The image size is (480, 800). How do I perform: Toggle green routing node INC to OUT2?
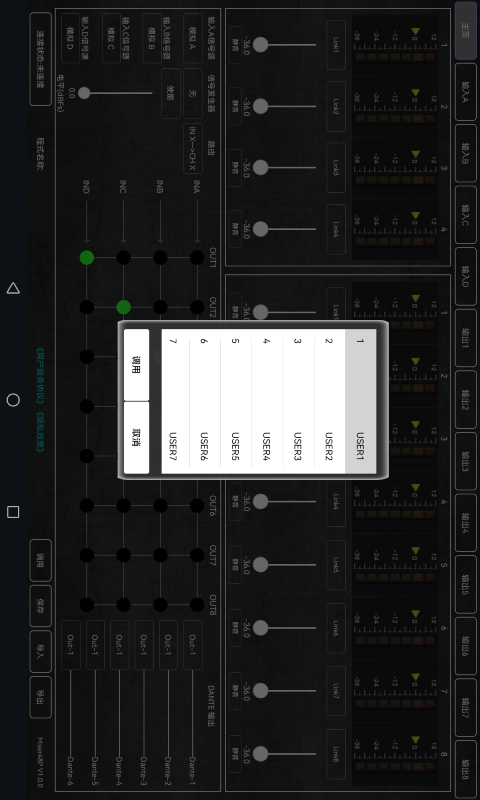[x=123, y=307]
